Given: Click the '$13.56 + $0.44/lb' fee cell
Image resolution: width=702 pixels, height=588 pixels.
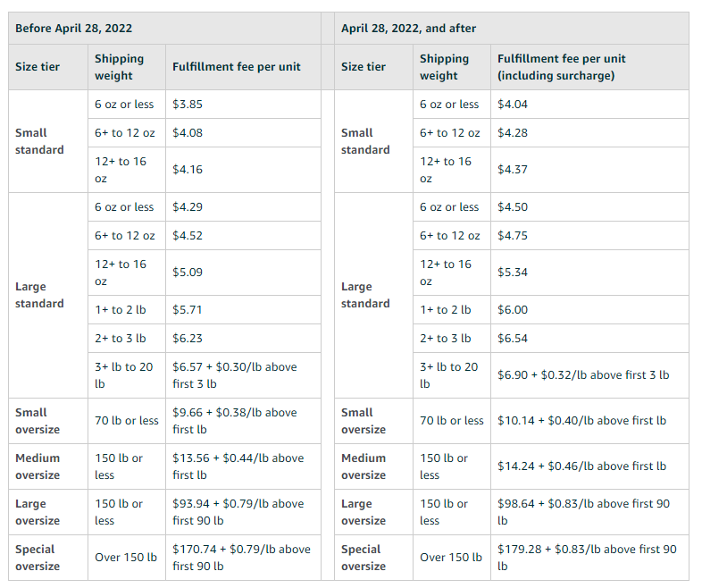Looking at the screenshot, I should tap(238, 466).
